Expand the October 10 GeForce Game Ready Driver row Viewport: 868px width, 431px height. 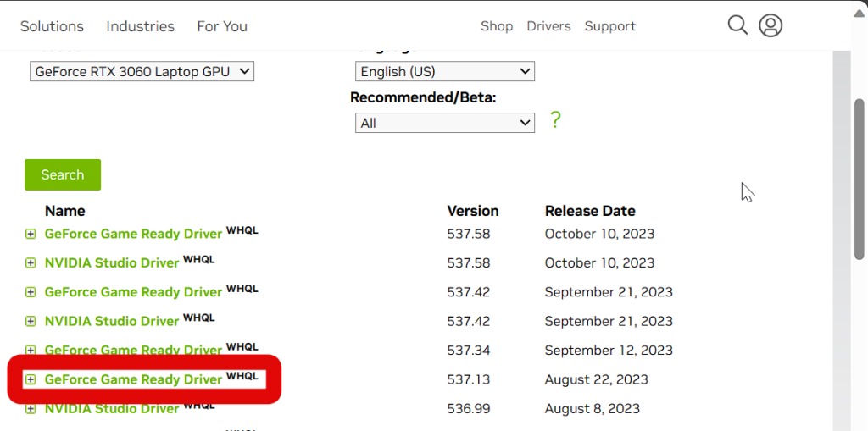(x=31, y=235)
